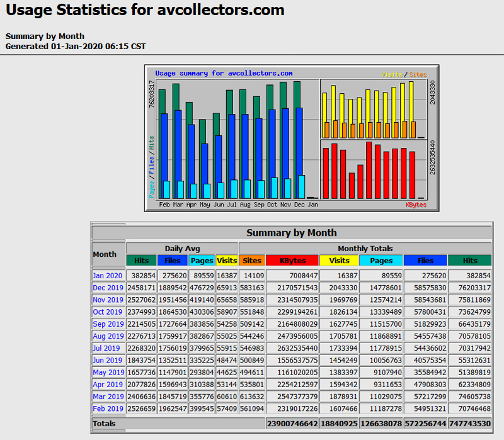This screenshot has width=504, height=440.
Task: Click the Usage Statistics for avcollectors.com heading
Action: (145, 10)
